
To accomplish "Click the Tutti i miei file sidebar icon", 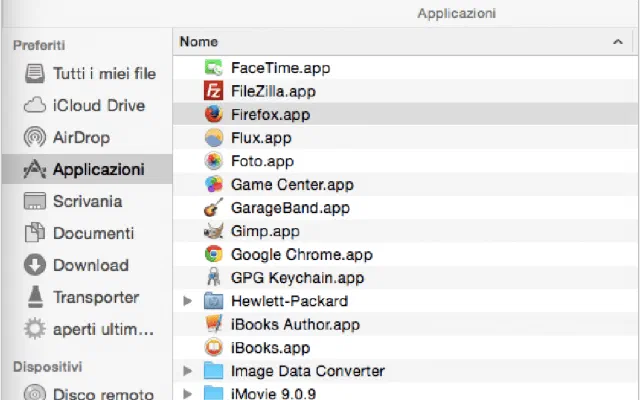I will [35, 74].
